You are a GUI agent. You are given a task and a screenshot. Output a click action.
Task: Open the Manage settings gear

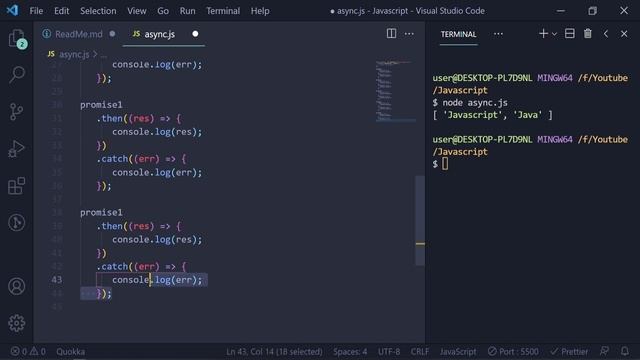(17, 323)
